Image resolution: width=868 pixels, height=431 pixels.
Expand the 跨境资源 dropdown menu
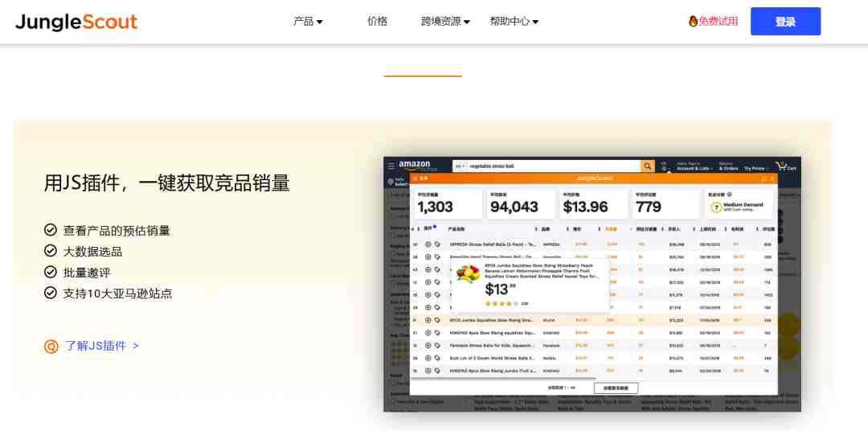(445, 22)
